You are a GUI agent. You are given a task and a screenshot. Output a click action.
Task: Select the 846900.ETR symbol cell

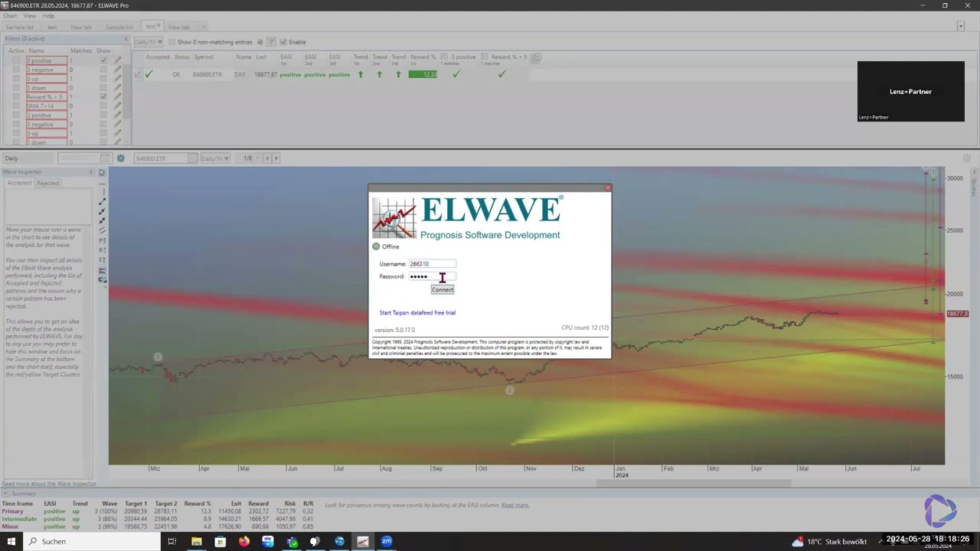pyautogui.click(x=207, y=74)
